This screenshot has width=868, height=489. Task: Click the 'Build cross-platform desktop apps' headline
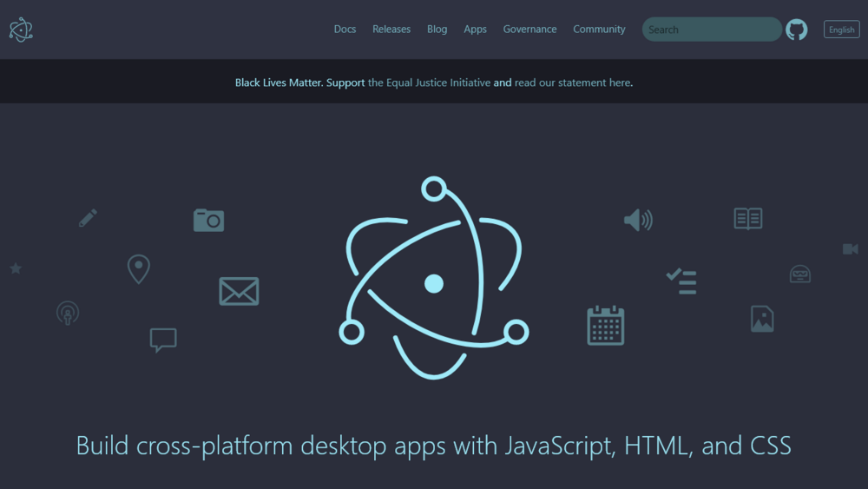click(x=433, y=446)
